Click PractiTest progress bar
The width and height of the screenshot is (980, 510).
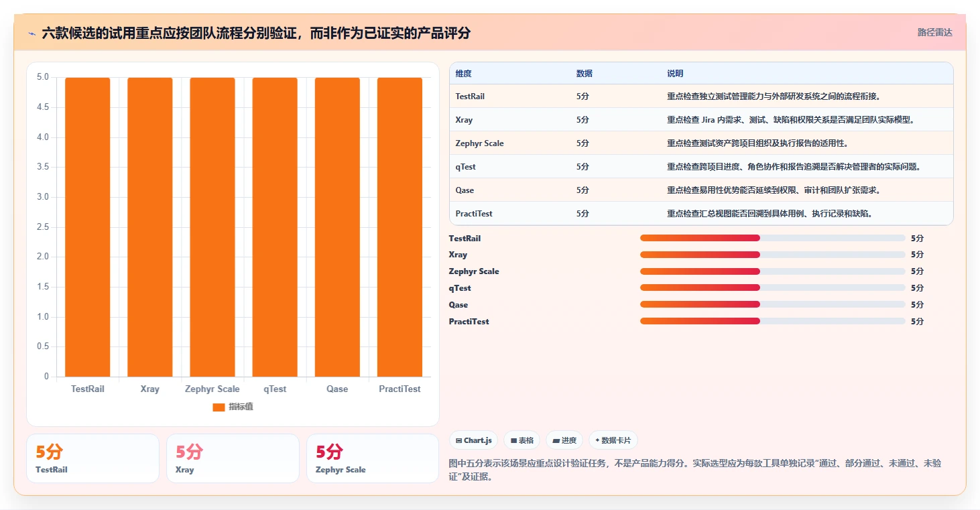click(772, 321)
